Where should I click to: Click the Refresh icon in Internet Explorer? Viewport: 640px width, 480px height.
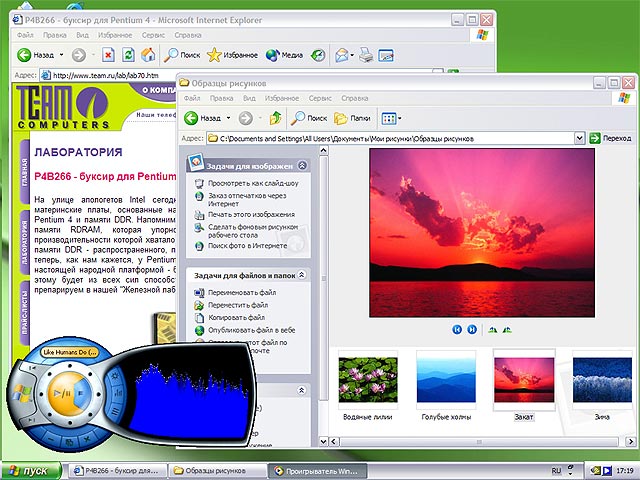click(128, 55)
